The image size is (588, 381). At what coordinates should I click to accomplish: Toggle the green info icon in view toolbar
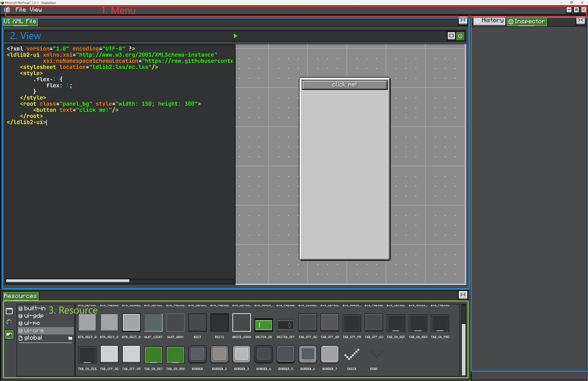(x=460, y=36)
